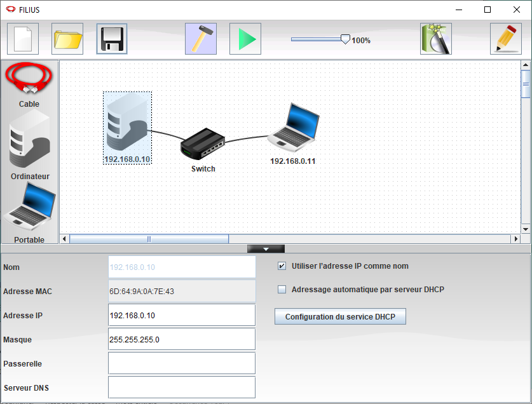Click Configuration du service DHCP button

[340, 316]
